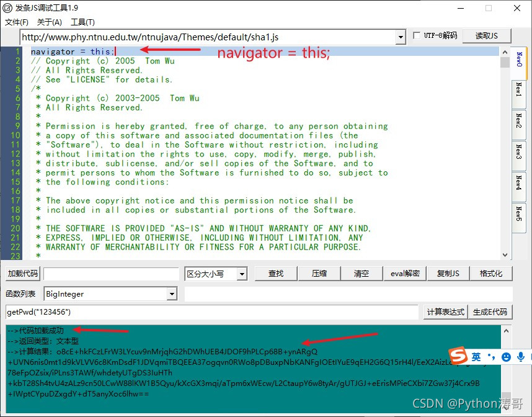Click the line '// See "LICENSE" for details.'
The width and height of the screenshot is (532, 417).
102,79
